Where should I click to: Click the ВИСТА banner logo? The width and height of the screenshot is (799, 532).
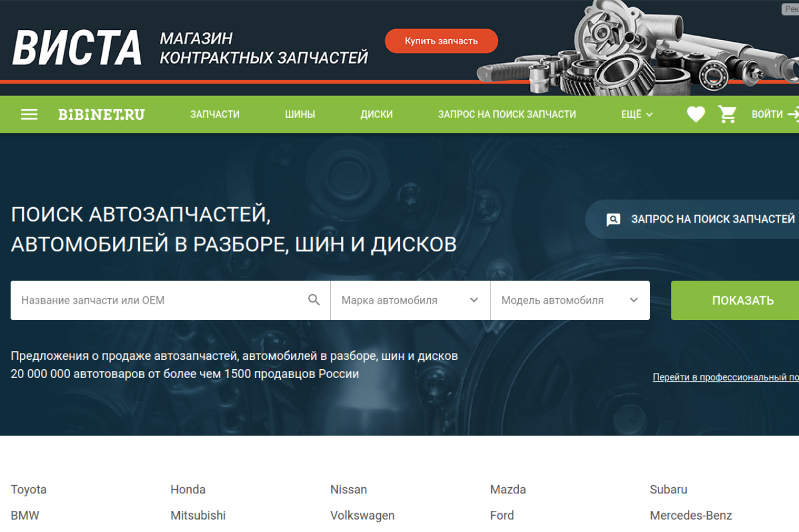point(77,48)
